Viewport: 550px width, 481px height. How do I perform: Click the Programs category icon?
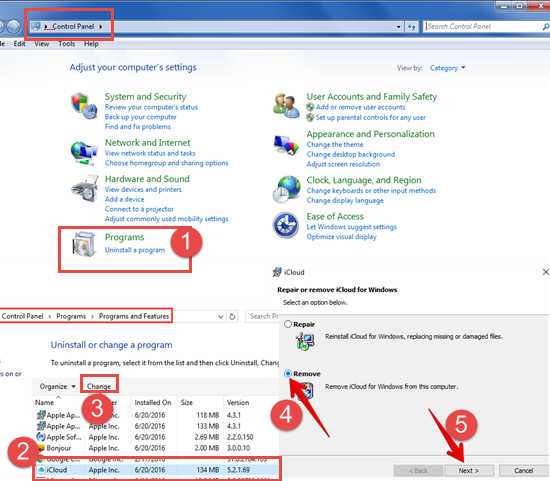[84, 244]
